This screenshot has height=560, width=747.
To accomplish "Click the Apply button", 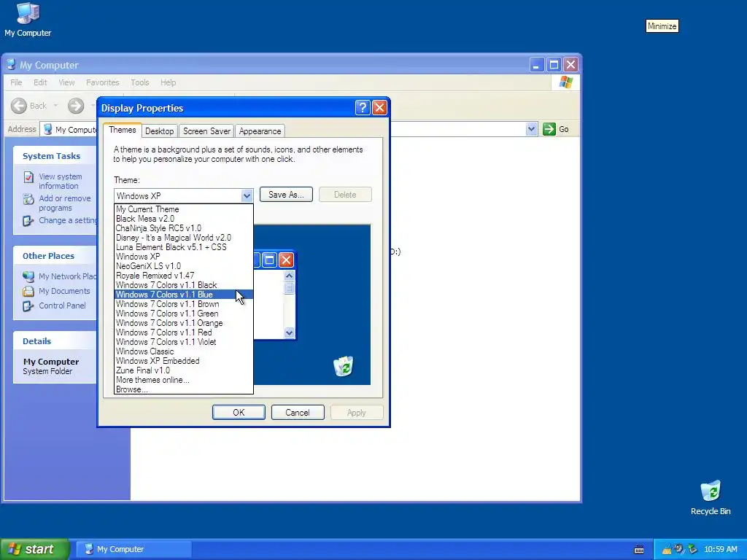I will [x=356, y=413].
